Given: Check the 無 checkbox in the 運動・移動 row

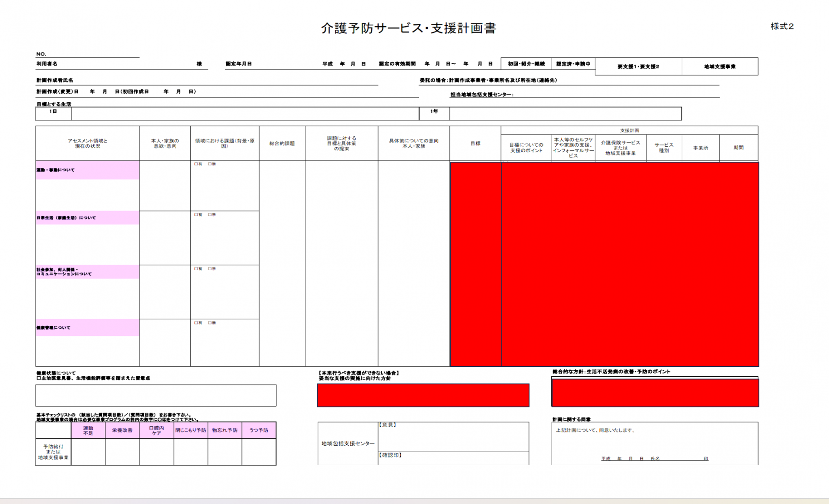Looking at the screenshot, I should coord(209,164).
